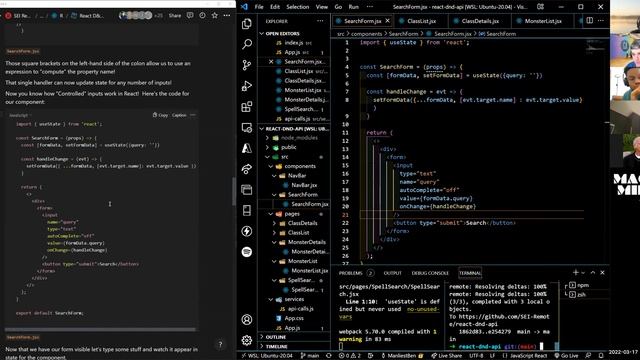Close SearchForm.jsx in Open Editors list

click(x=271, y=62)
